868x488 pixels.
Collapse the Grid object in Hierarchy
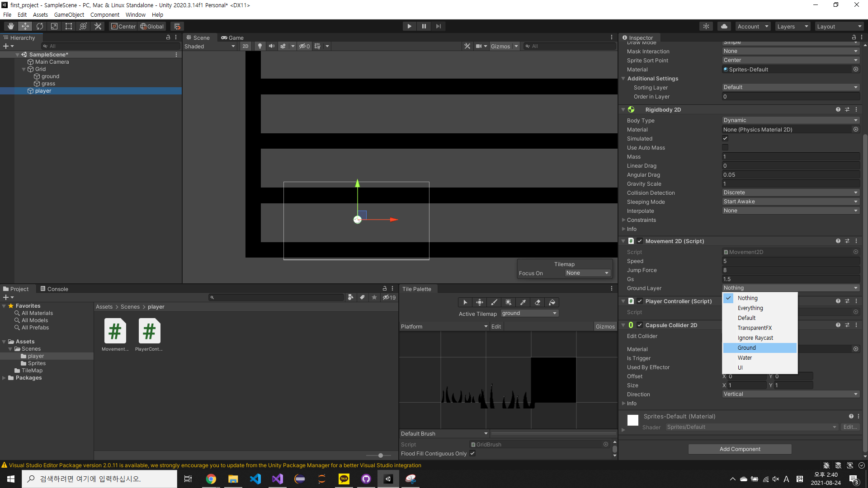pyautogui.click(x=24, y=69)
